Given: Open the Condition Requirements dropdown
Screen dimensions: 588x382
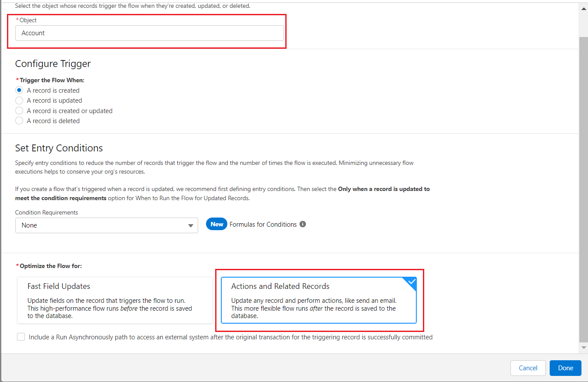Looking at the screenshot, I should (x=107, y=225).
